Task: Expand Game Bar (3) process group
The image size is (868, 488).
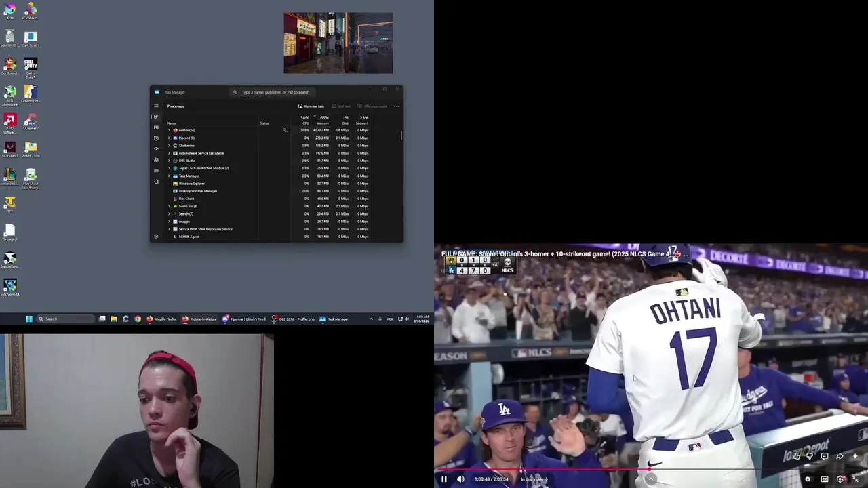Action: click(169, 206)
